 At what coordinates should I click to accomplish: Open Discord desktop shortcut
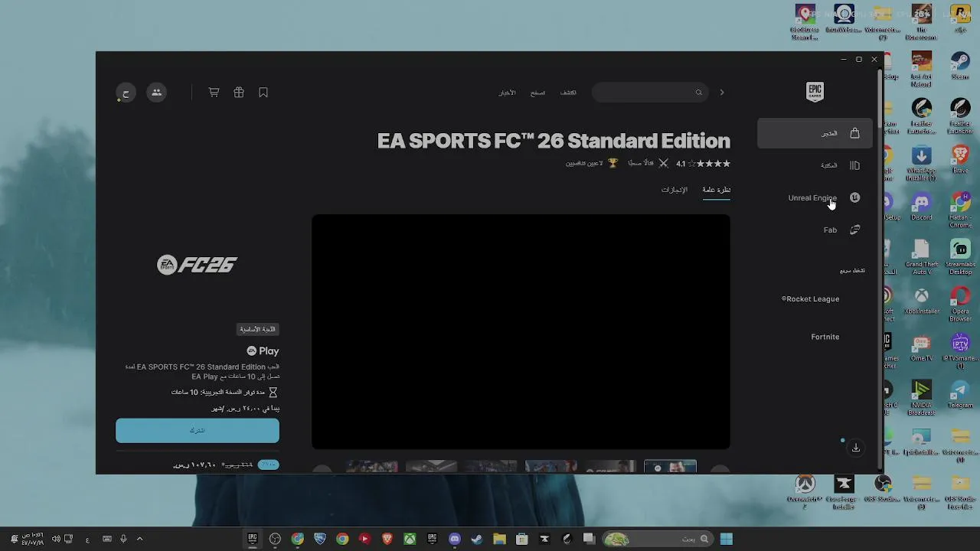click(922, 207)
